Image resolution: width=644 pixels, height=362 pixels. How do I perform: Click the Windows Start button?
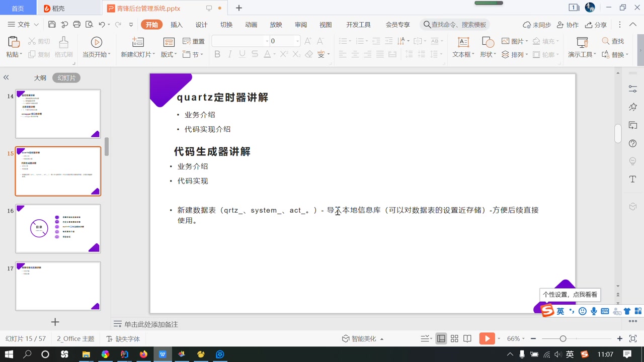click(x=9, y=354)
